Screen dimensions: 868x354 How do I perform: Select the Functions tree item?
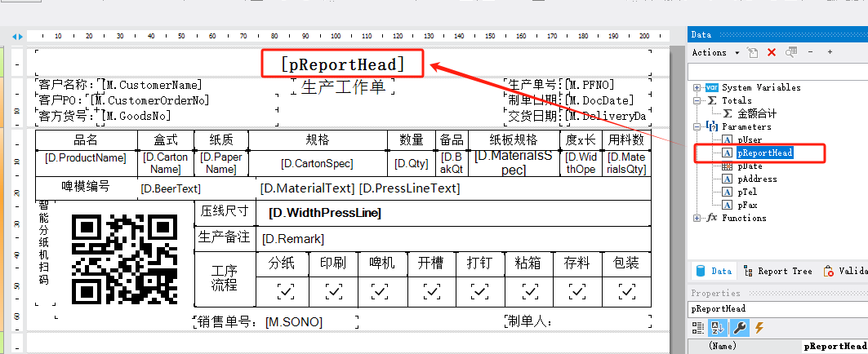click(x=744, y=218)
